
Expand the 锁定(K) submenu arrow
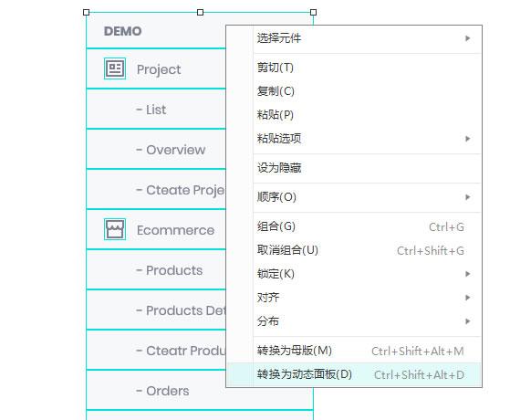click(x=468, y=274)
